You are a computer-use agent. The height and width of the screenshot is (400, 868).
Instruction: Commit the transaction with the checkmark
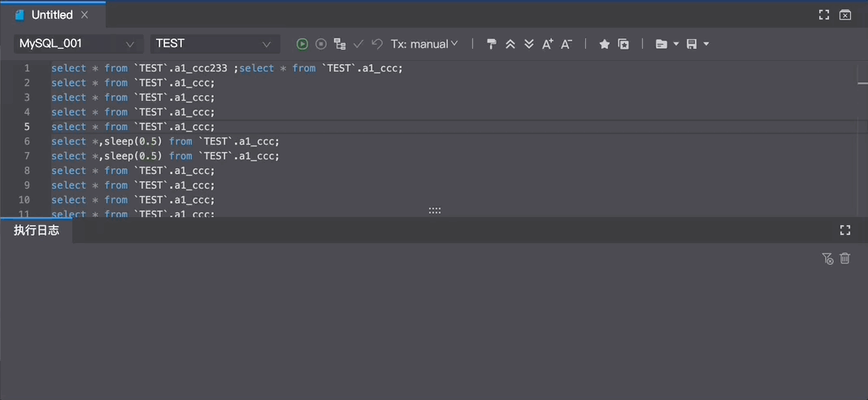click(x=358, y=44)
